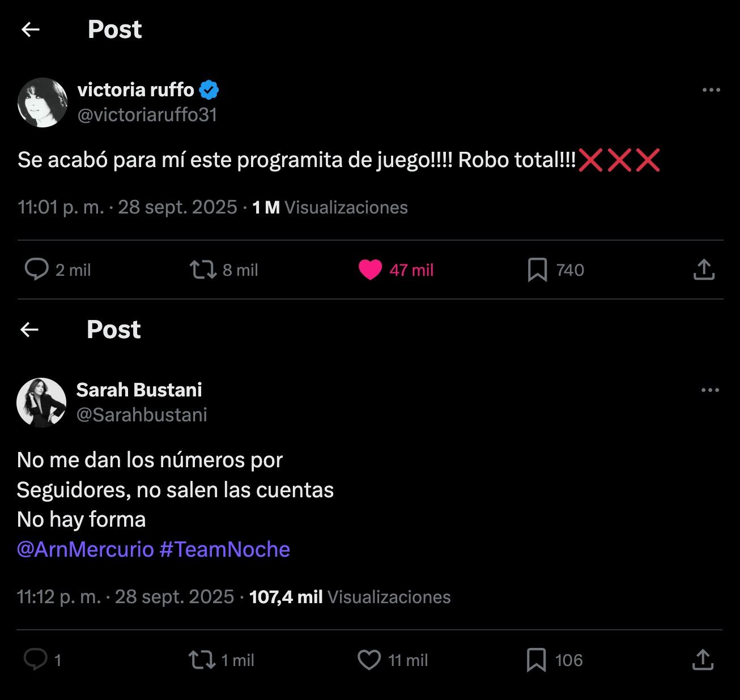This screenshot has width=740, height=700.
Task: Share Sarah Bustani's post
Action: click(703, 660)
